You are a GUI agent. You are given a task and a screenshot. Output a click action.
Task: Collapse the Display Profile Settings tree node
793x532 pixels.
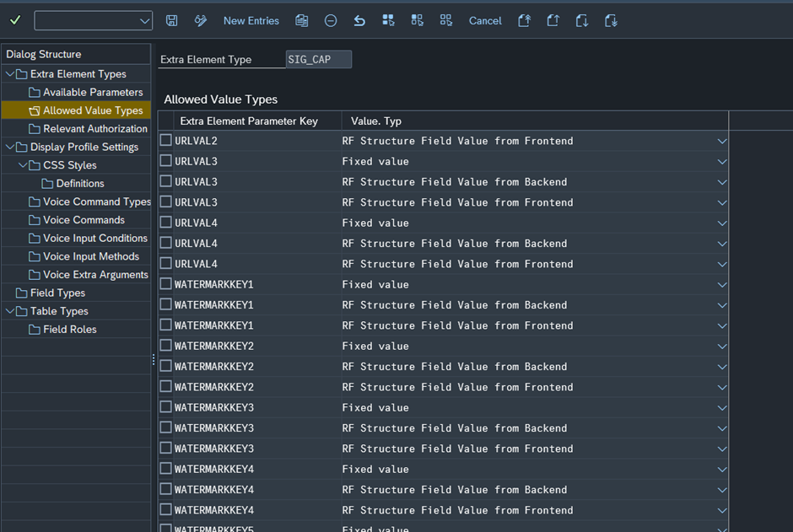10,147
